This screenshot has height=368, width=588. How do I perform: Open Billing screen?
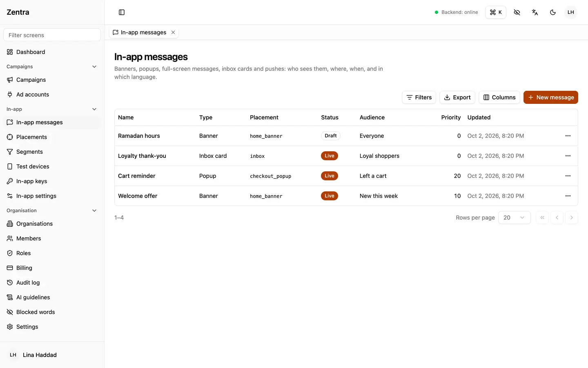(x=52, y=268)
